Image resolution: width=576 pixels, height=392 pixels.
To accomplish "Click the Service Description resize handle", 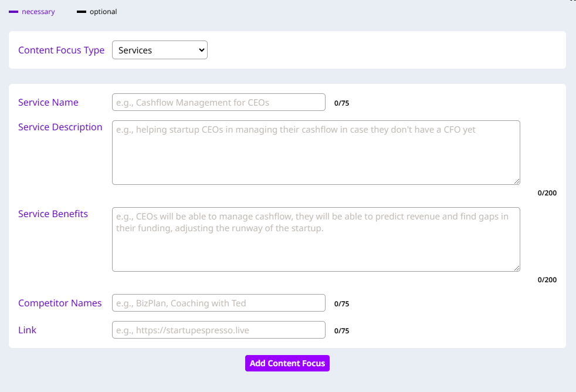I will 517,181.
